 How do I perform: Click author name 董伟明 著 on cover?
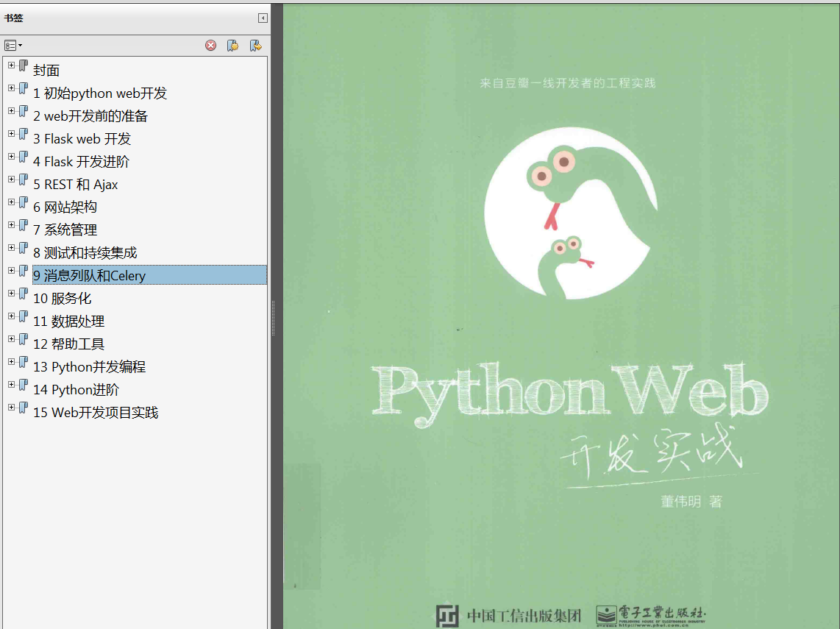(691, 502)
